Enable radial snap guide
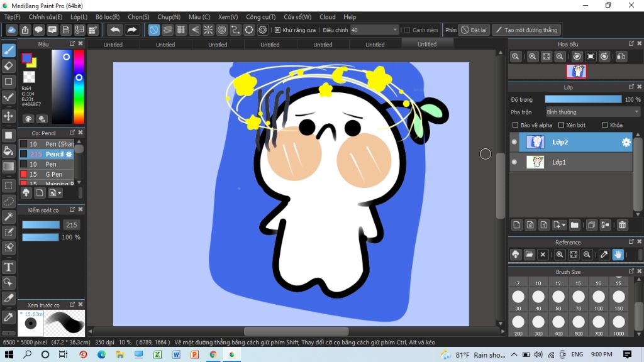Viewport: 644px width, 362px height. coord(208,30)
